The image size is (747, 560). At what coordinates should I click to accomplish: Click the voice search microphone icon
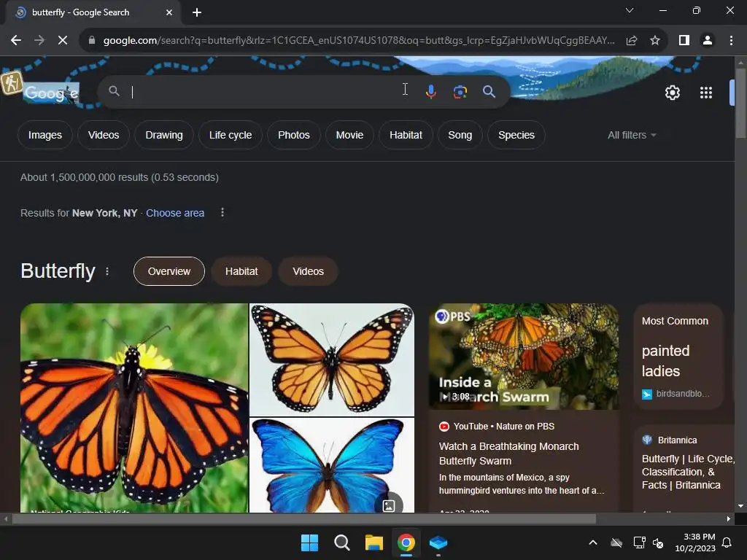[x=430, y=91]
